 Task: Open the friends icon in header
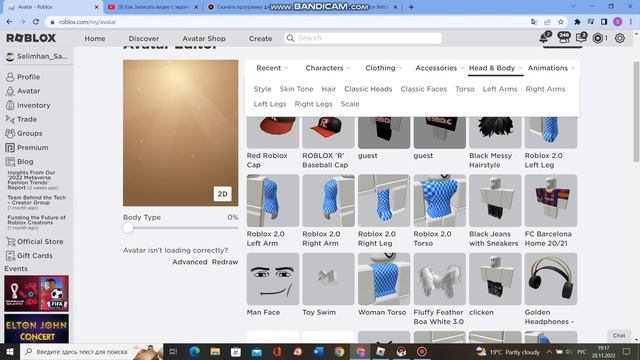coord(564,38)
